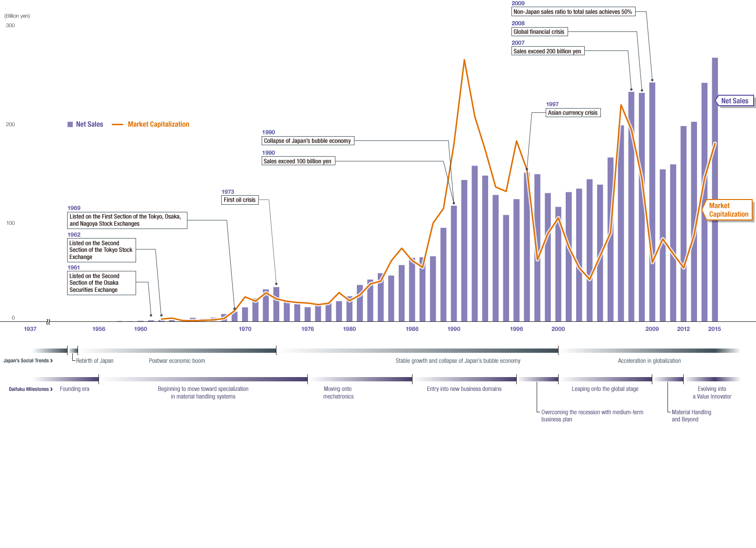Image resolution: width=756 pixels, height=548 pixels.
Task: Expand the Japan's Social Trends chevron
Action: pos(51,361)
